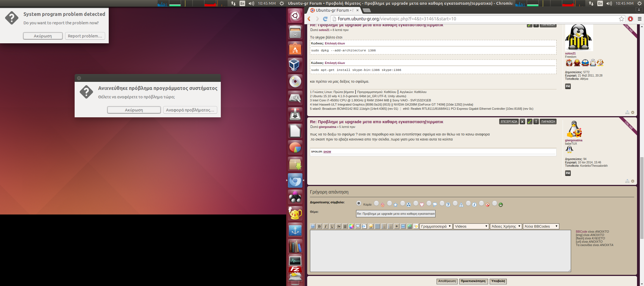Click SHOW link in the spoiler box

coord(327,152)
